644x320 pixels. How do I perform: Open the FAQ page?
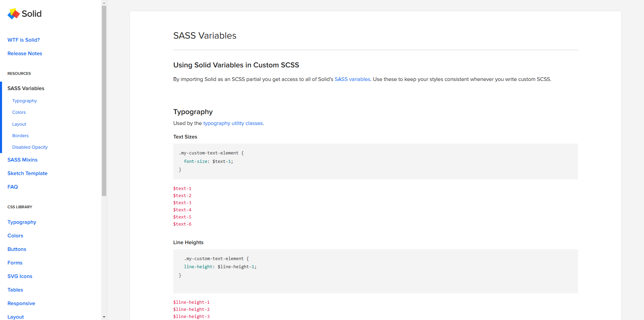point(13,187)
